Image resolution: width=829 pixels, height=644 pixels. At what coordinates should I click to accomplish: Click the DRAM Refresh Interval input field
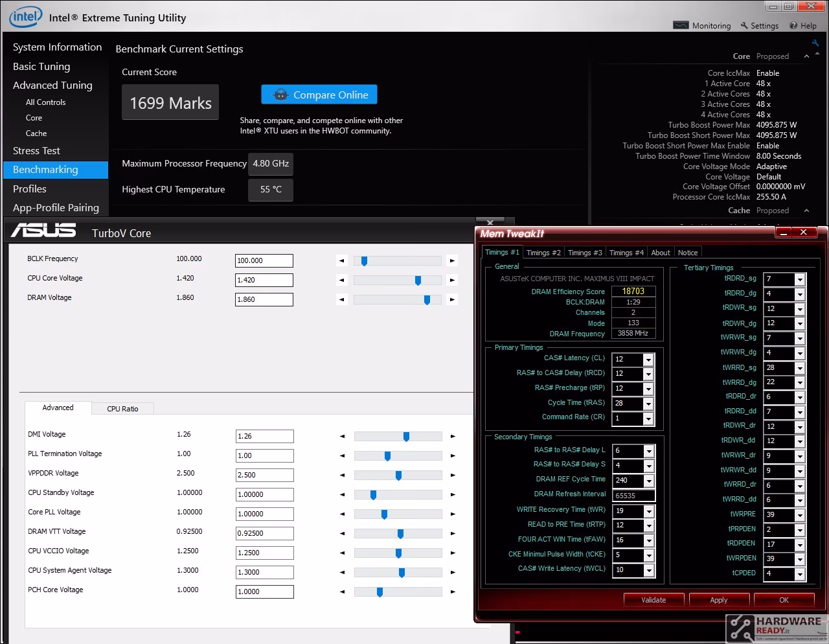point(634,496)
